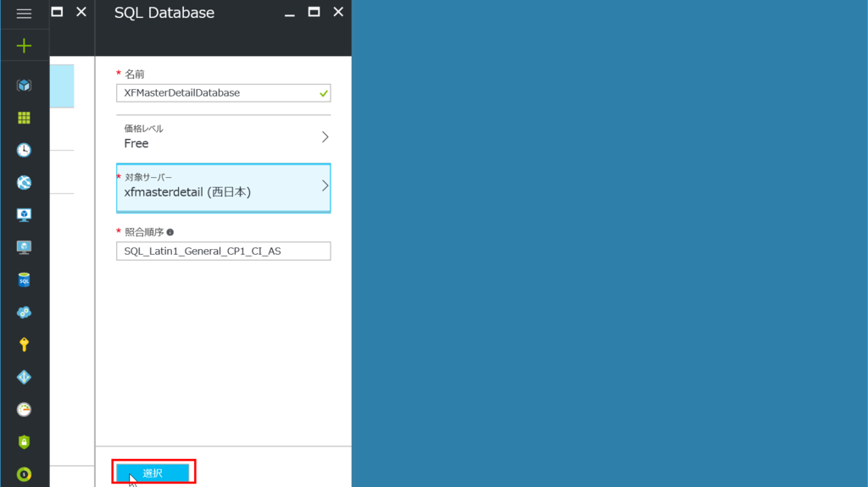This screenshot has height=487, width=868.
Task: Open the blue diamond Active Directory icon
Action: click(24, 378)
